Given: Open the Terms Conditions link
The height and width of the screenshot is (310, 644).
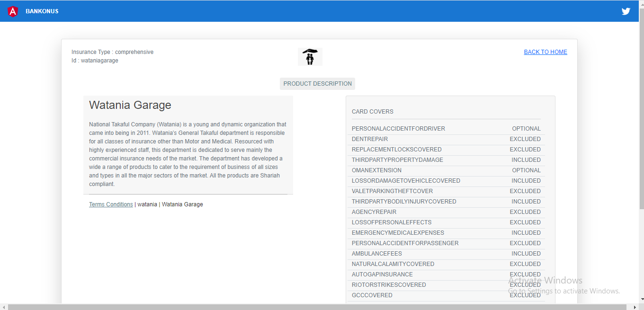Looking at the screenshot, I should click(111, 204).
